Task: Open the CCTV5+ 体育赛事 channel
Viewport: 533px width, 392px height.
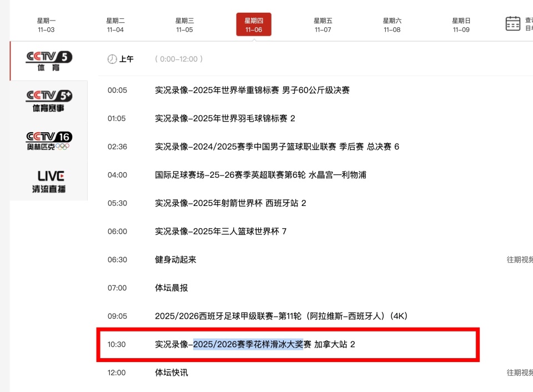Action: point(49,100)
